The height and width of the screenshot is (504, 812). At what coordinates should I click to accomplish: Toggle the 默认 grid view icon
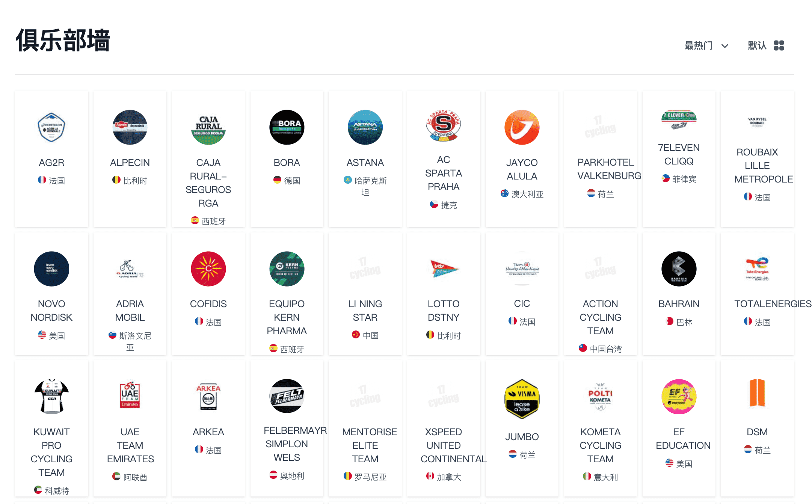pyautogui.click(x=779, y=46)
